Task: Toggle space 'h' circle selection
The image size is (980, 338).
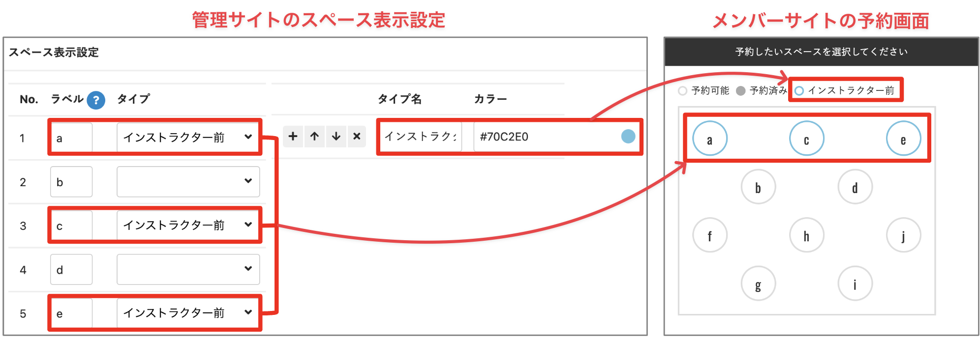Action: tap(806, 236)
